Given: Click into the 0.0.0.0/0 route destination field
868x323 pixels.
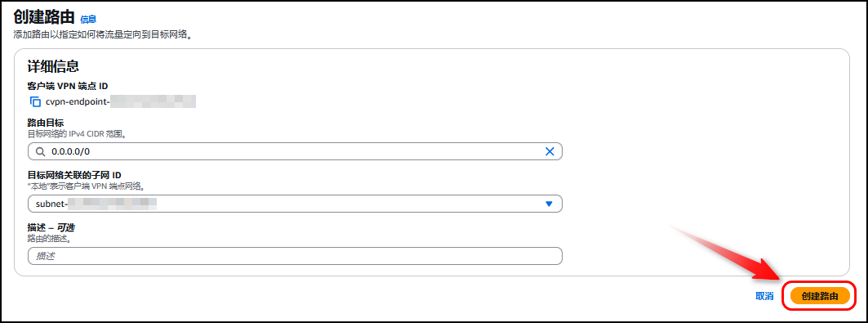Looking at the screenshot, I should click(x=295, y=151).
